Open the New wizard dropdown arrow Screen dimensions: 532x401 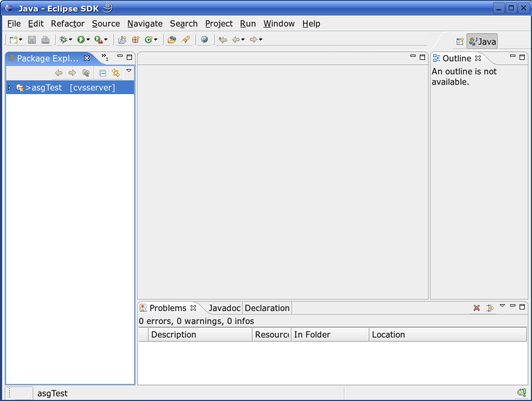click(21, 40)
